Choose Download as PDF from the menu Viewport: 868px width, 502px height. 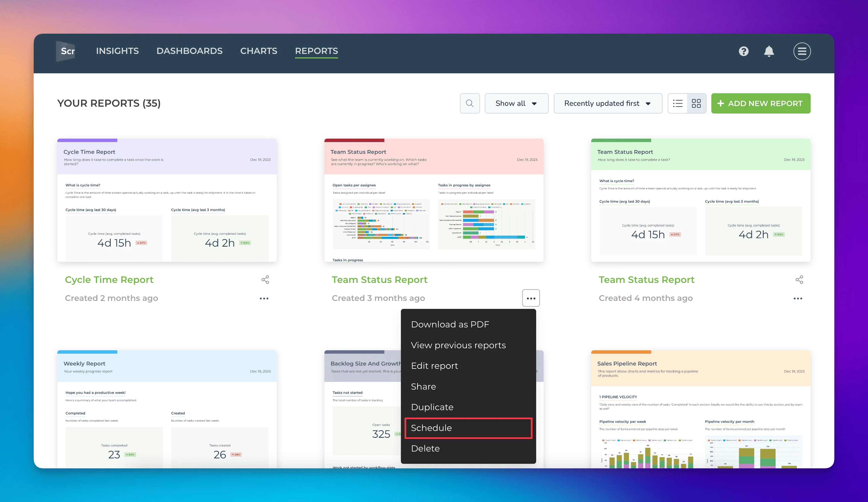(468, 324)
